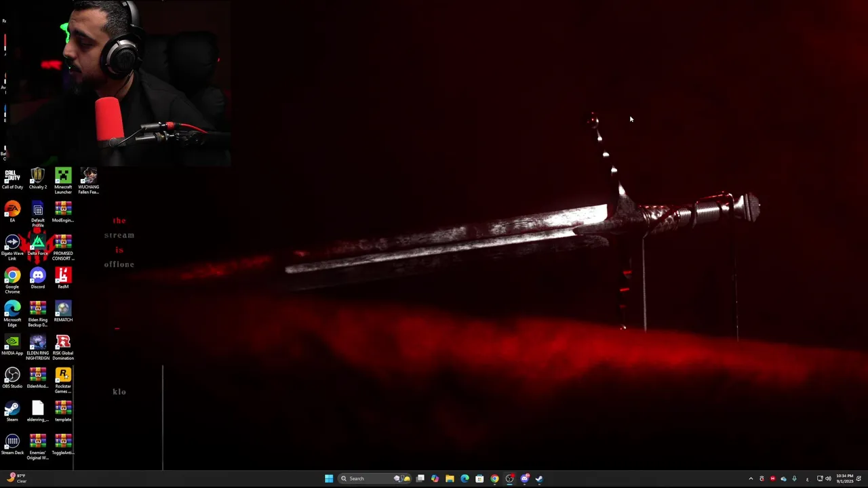Open the Google Chrome desktop shortcut
The height and width of the screenshot is (488, 868).
click(x=12, y=281)
